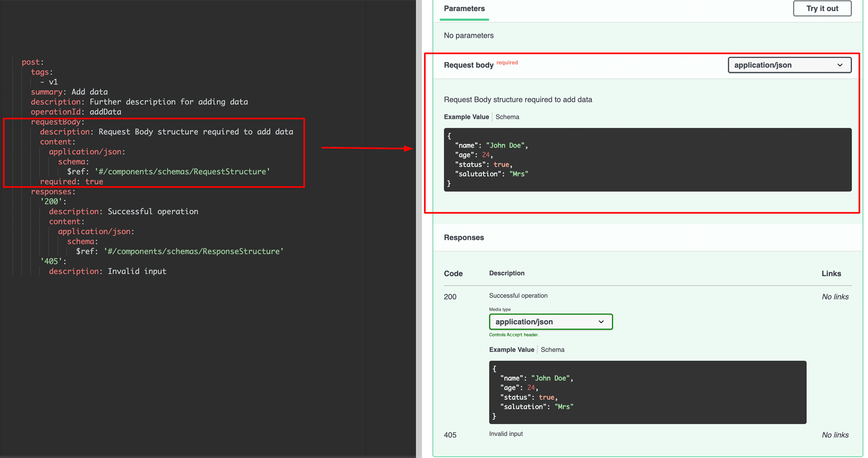
Task: Click the Controls Accept header link text
Action: click(x=514, y=334)
